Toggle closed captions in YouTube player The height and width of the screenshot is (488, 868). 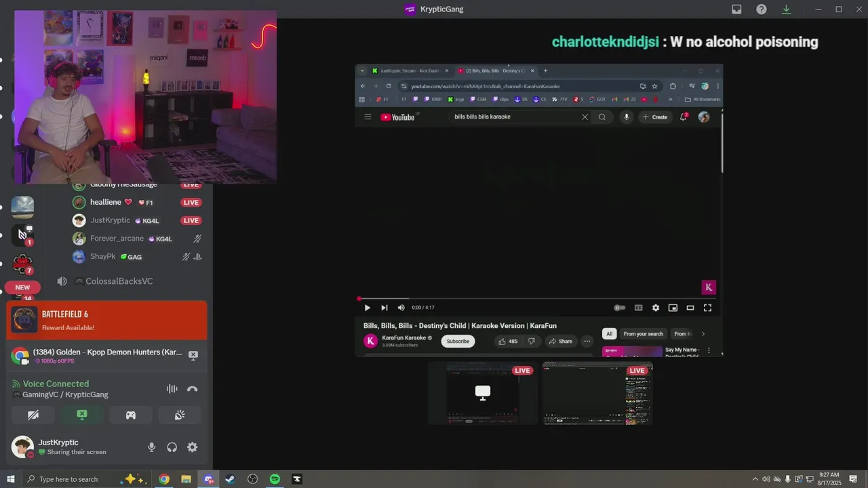pos(638,308)
